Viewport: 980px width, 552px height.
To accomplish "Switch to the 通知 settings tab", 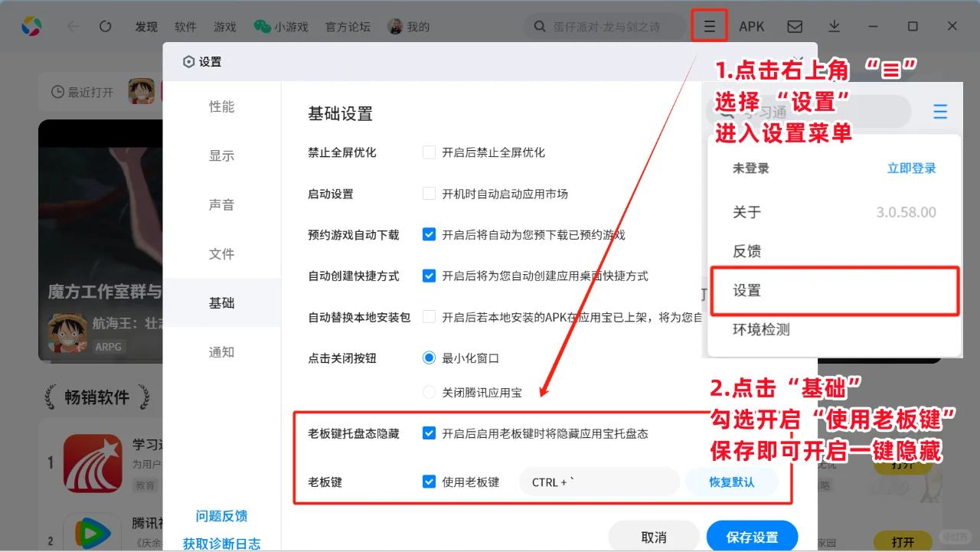I will [x=221, y=351].
